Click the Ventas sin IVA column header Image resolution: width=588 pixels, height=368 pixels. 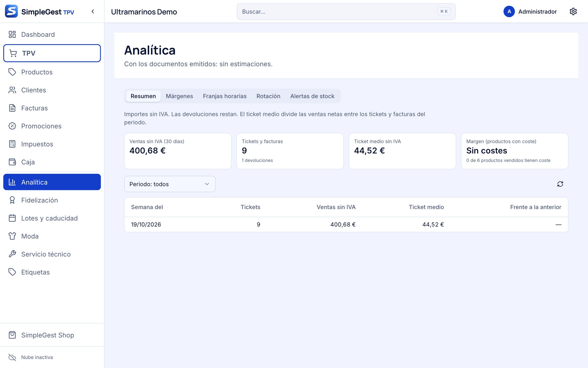pyautogui.click(x=336, y=207)
